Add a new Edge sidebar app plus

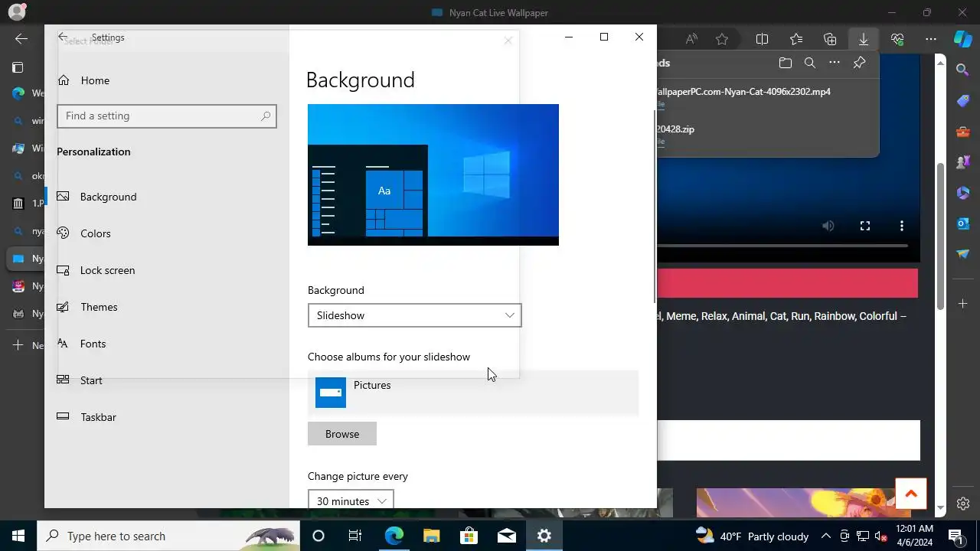point(963,304)
